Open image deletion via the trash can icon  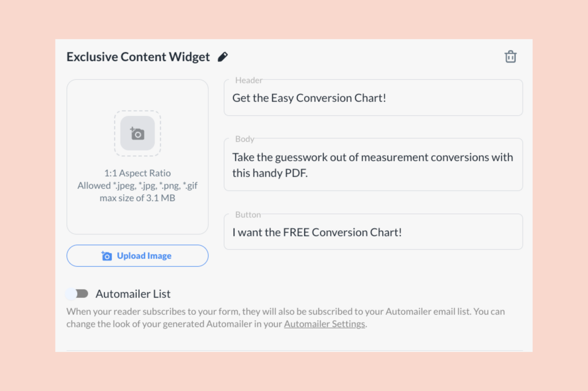coord(510,56)
